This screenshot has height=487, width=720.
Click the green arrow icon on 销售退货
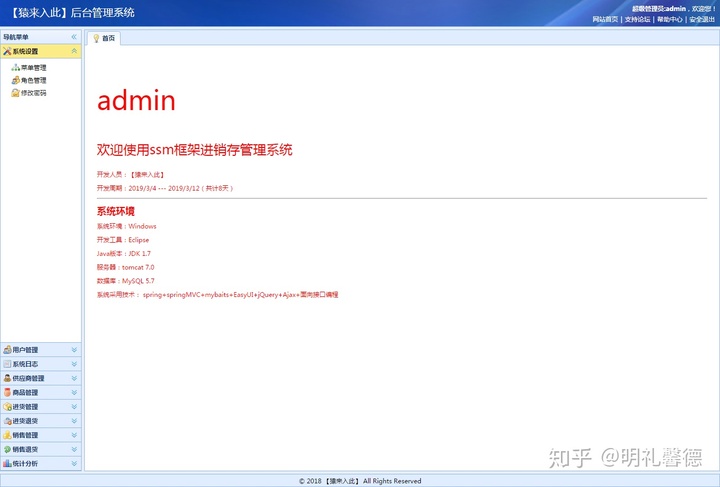point(7,449)
